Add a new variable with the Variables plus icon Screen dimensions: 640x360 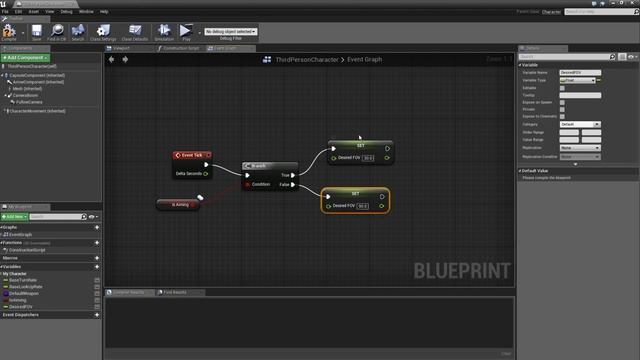click(97, 267)
